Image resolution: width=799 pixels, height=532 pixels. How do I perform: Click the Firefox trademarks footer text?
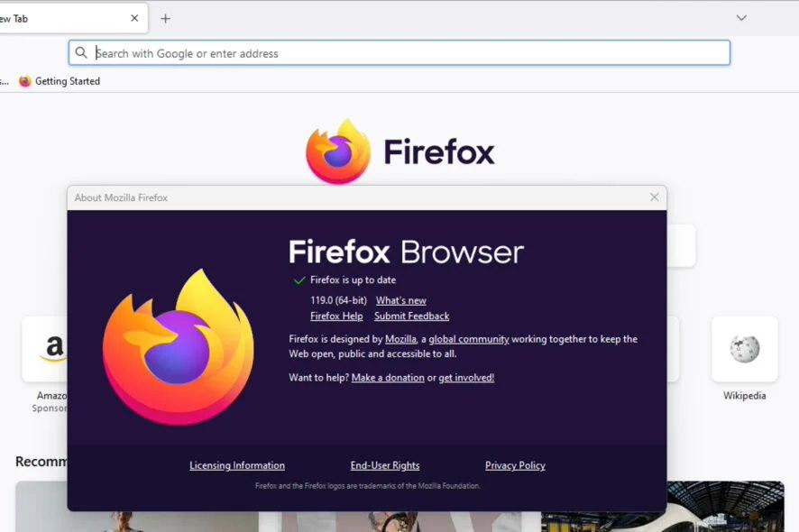click(x=367, y=486)
